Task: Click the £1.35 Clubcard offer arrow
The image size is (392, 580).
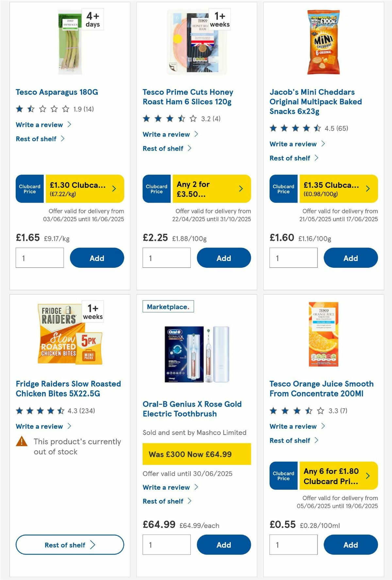Action: click(367, 189)
